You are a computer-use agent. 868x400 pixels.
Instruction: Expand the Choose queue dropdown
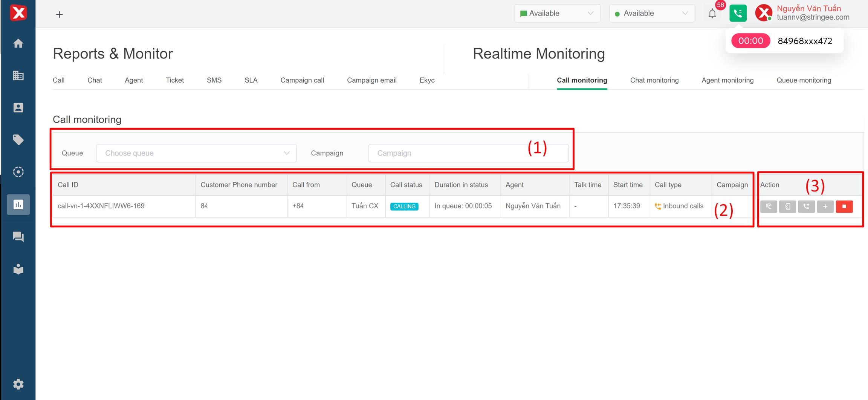point(196,153)
